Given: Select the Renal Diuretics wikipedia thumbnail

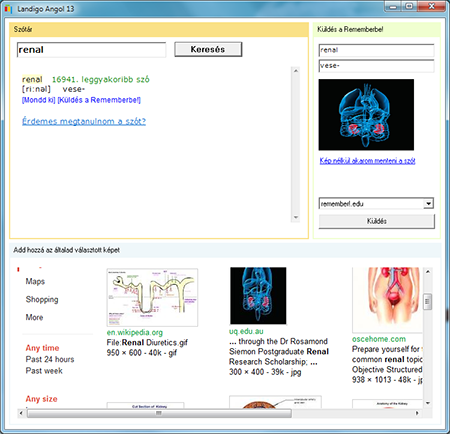Looking at the screenshot, I should [152, 297].
